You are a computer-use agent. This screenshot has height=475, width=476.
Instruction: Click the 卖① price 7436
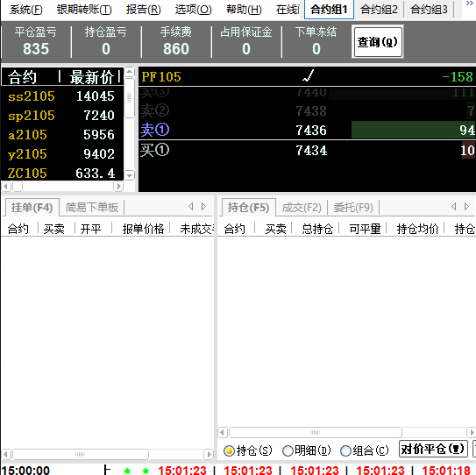pos(311,131)
